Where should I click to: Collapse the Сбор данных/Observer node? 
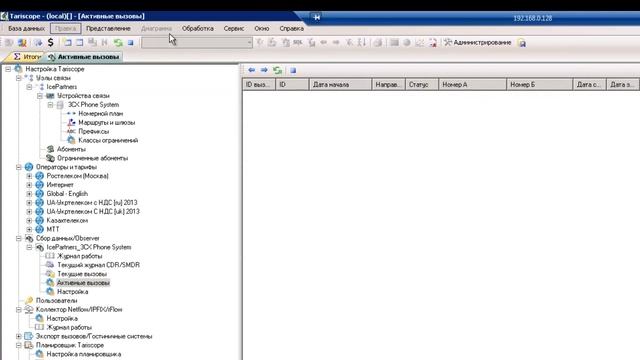(19, 238)
